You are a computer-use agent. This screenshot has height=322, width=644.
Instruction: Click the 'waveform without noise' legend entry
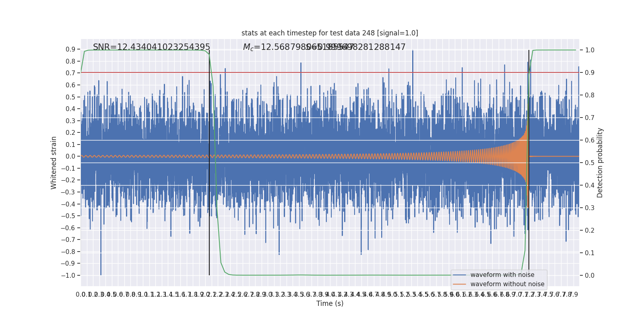coord(507,284)
